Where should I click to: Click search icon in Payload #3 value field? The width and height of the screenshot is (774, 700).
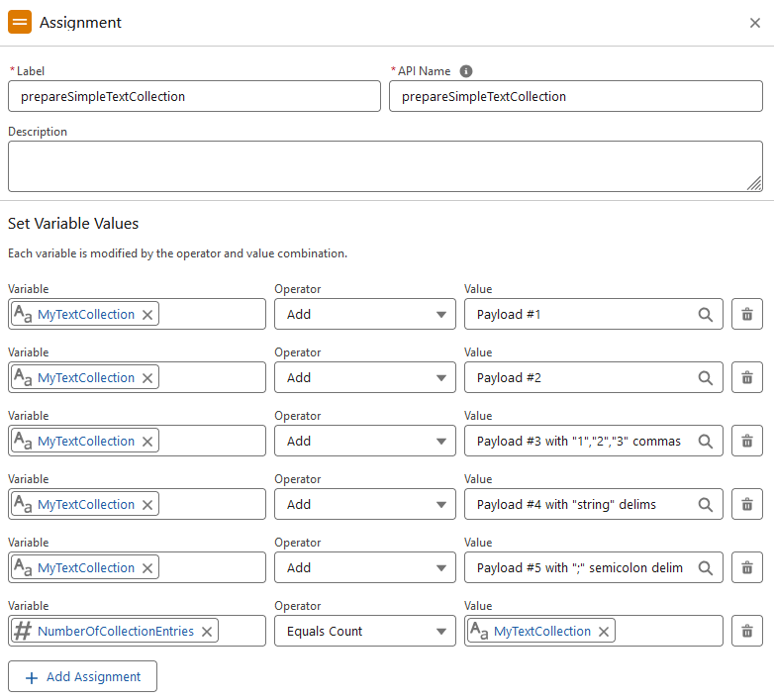[x=706, y=441]
